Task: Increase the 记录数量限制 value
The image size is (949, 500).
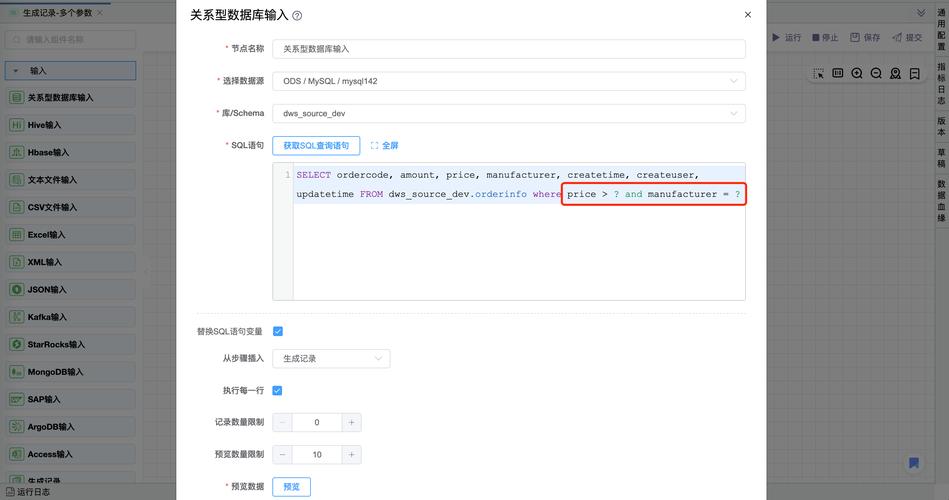Action: [351, 423]
